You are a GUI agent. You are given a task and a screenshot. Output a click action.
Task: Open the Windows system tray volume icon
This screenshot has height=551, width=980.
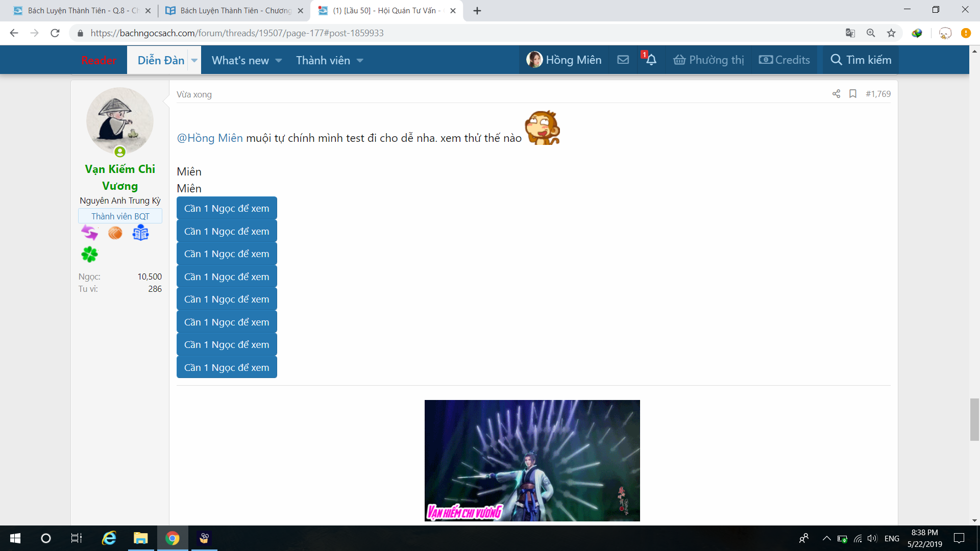click(x=872, y=538)
